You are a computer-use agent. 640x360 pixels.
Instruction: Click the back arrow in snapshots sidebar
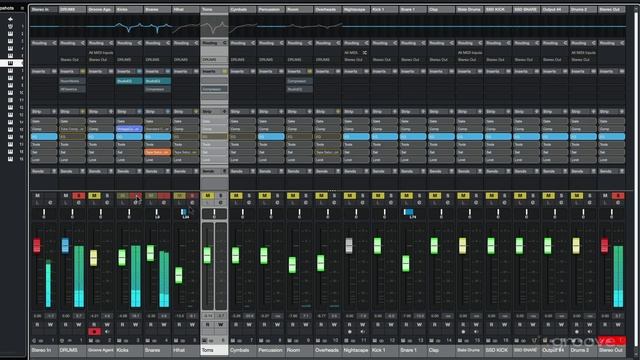click(x=10, y=19)
